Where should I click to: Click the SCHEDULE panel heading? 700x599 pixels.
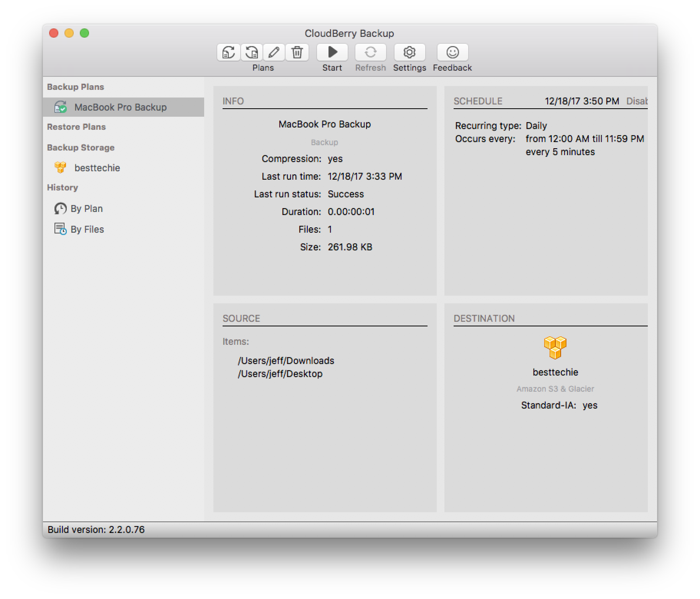tap(478, 101)
